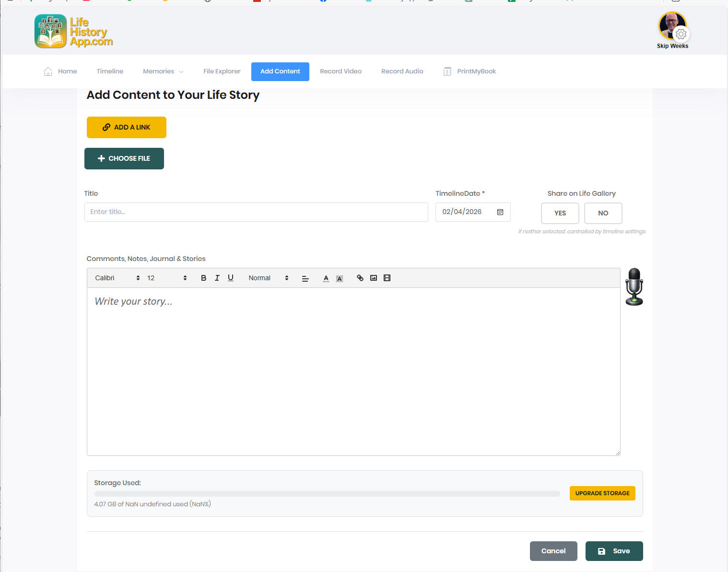Open the font size 12 dropdown

tap(166, 278)
